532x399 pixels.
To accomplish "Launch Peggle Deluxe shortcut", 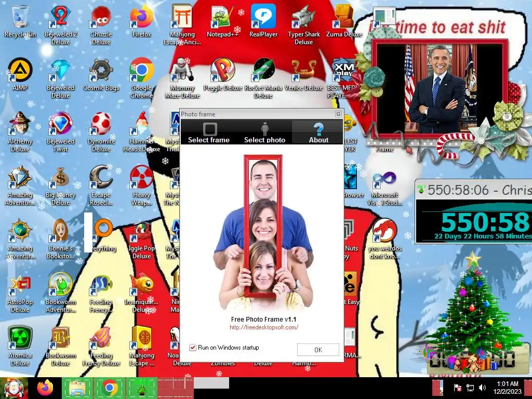I will (222, 75).
